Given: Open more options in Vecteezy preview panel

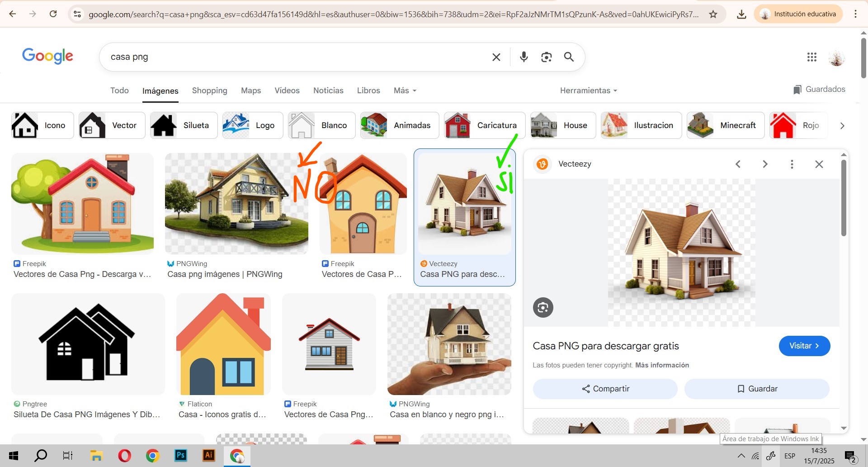Looking at the screenshot, I should pos(792,164).
